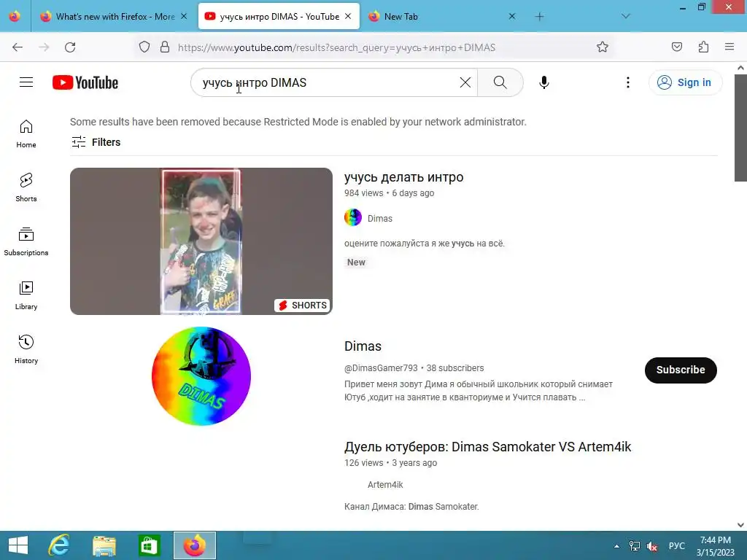Open Internet Explorer from the taskbar
Image resolution: width=747 pixels, height=560 pixels.
tap(60, 545)
